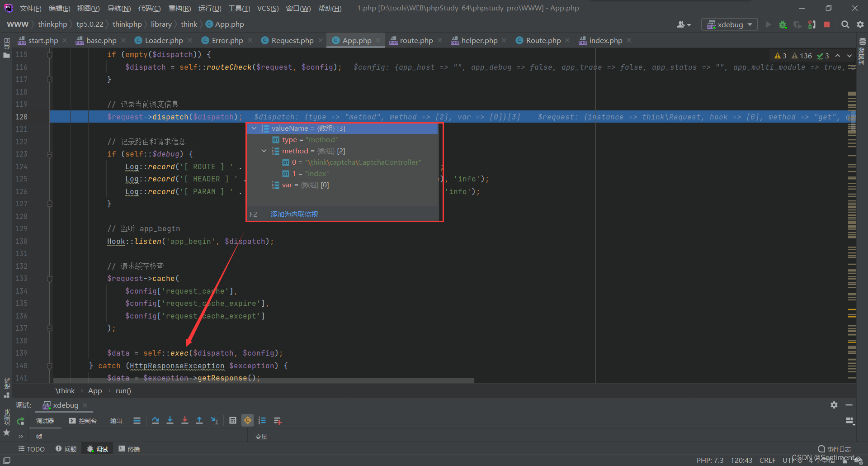Click Force Step Into red arrow icon
The width and height of the screenshot is (868, 466).
pos(185,421)
